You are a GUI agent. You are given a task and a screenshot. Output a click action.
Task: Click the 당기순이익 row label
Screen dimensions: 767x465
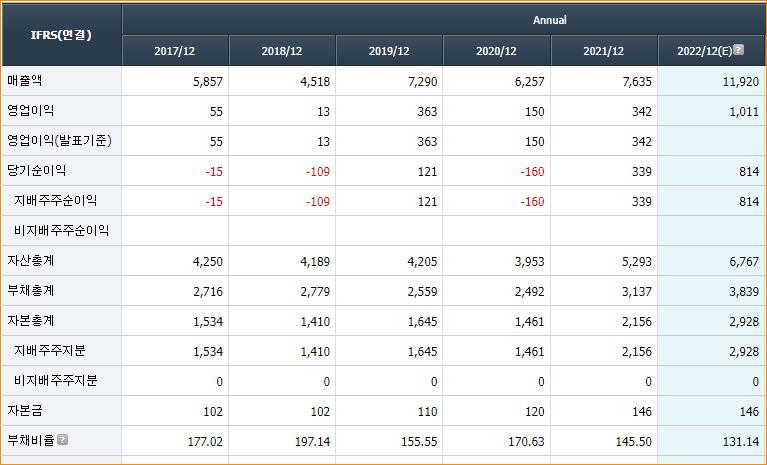tap(36, 170)
